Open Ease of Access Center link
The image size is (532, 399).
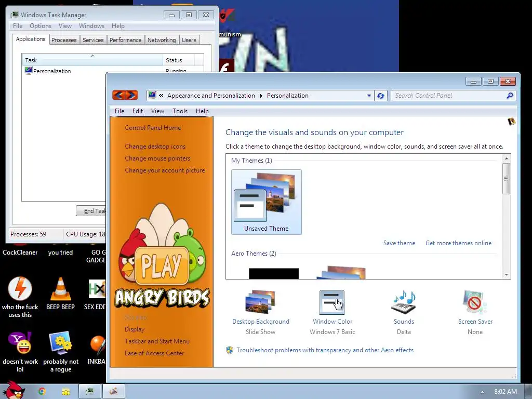coord(154,353)
